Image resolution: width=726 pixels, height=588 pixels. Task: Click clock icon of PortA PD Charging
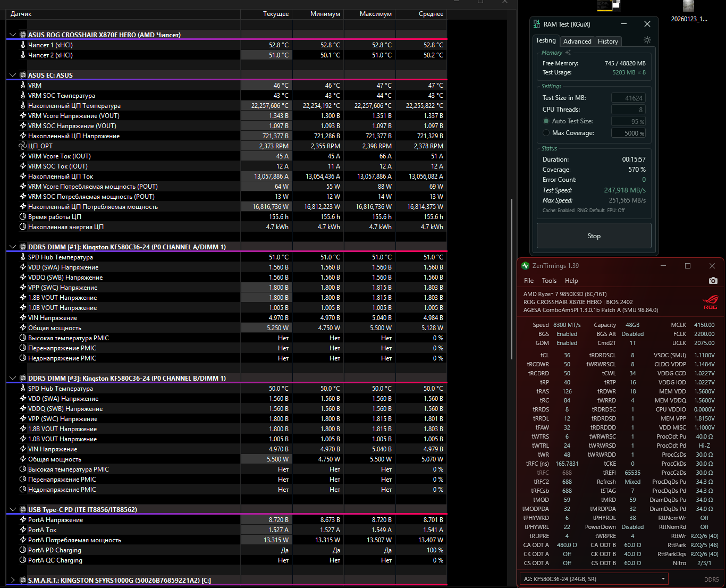tap(23, 550)
